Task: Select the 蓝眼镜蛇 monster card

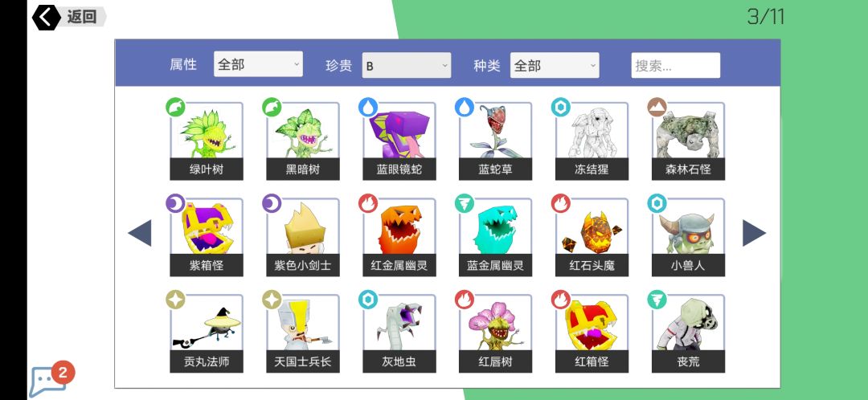Action: 399,141
